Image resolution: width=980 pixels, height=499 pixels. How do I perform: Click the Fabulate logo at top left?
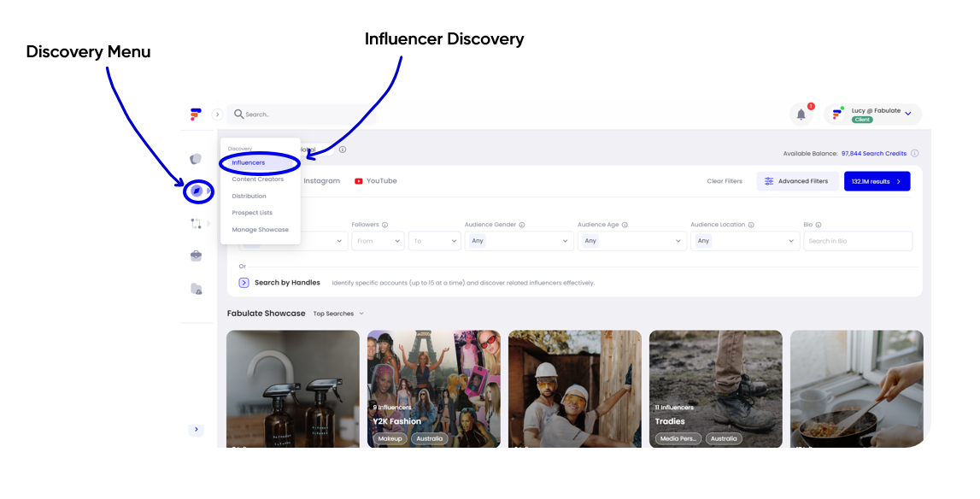click(x=196, y=114)
